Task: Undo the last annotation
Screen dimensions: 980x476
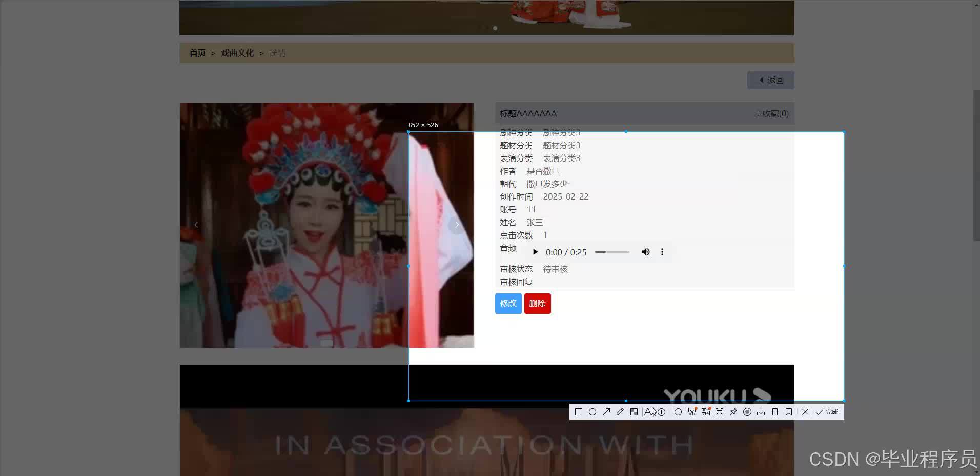Action: click(x=678, y=412)
